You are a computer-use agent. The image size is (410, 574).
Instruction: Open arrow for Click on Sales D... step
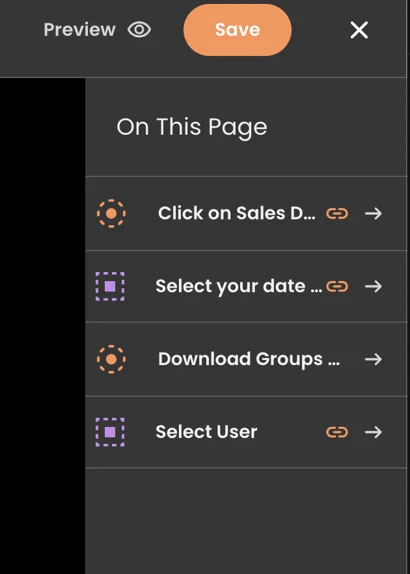point(373,213)
